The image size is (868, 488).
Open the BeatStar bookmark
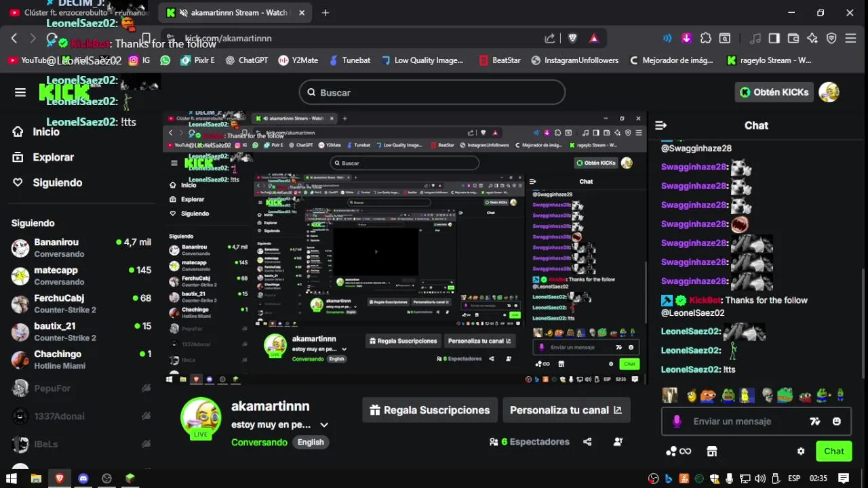(499, 60)
